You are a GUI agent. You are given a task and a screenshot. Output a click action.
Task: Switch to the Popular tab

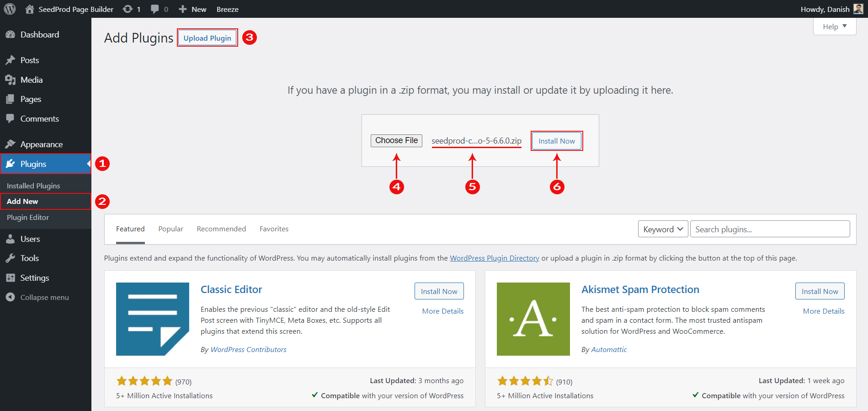(171, 229)
